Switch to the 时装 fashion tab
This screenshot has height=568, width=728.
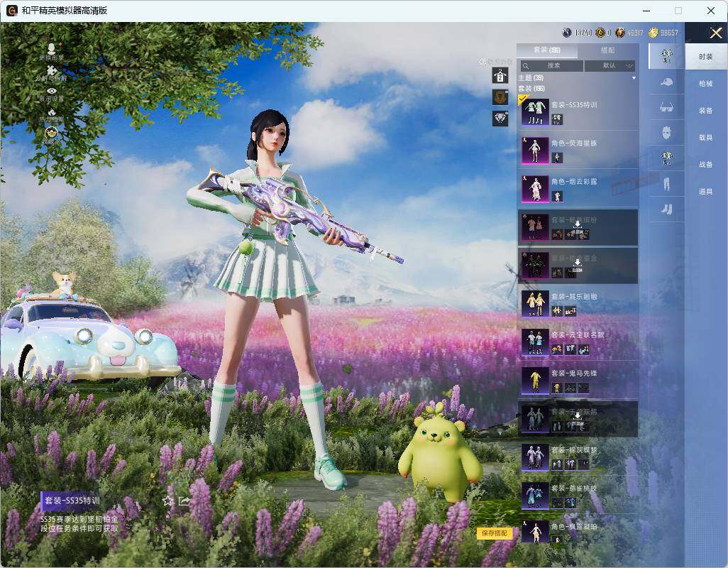coord(706,57)
